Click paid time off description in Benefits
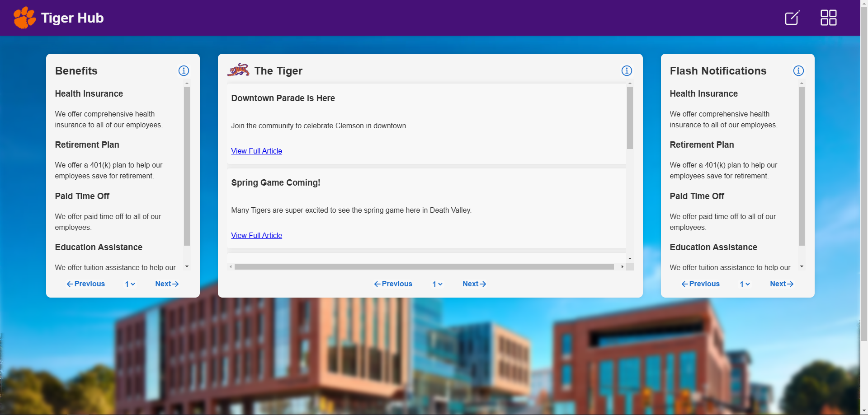This screenshot has width=868, height=415. pyautogui.click(x=108, y=222)
